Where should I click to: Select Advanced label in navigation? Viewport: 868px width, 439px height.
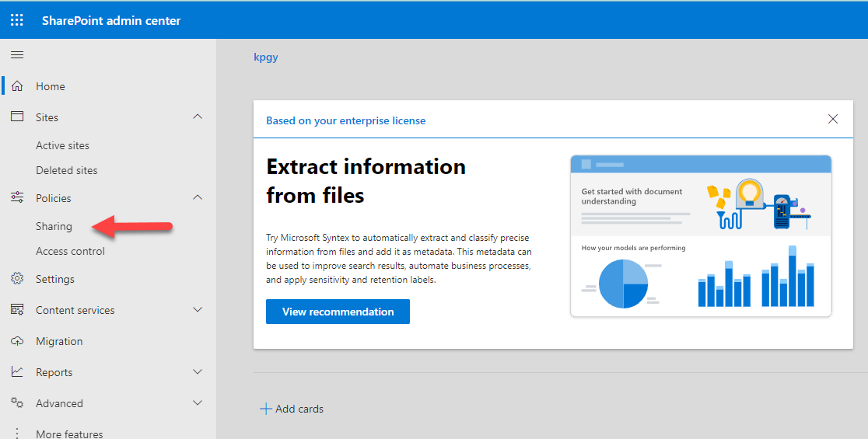(59, 403)
